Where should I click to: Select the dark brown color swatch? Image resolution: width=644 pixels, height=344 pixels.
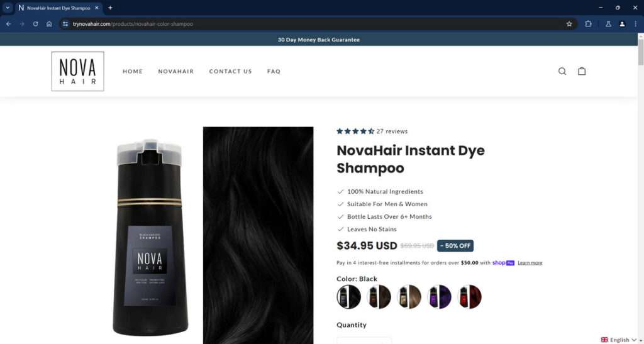click(x=379, y=296)
